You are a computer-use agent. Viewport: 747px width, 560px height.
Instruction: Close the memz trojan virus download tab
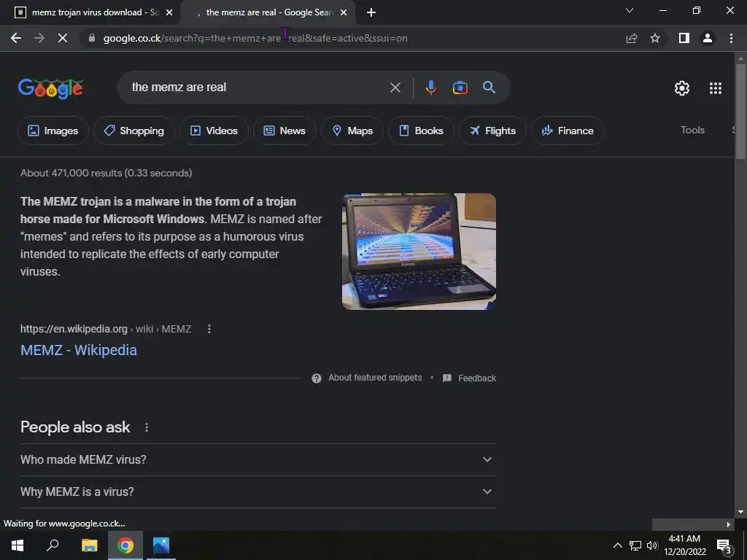[x=169, y=13]
